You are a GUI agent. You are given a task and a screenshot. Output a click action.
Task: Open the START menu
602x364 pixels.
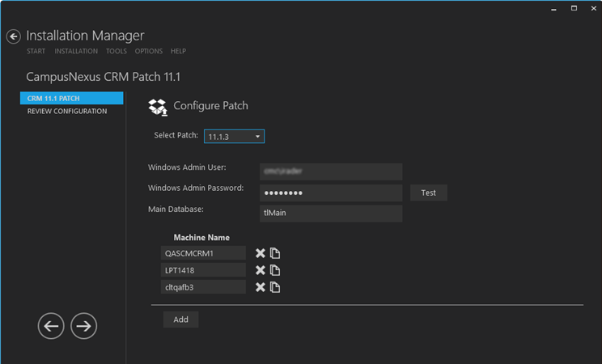click(36, 51)
